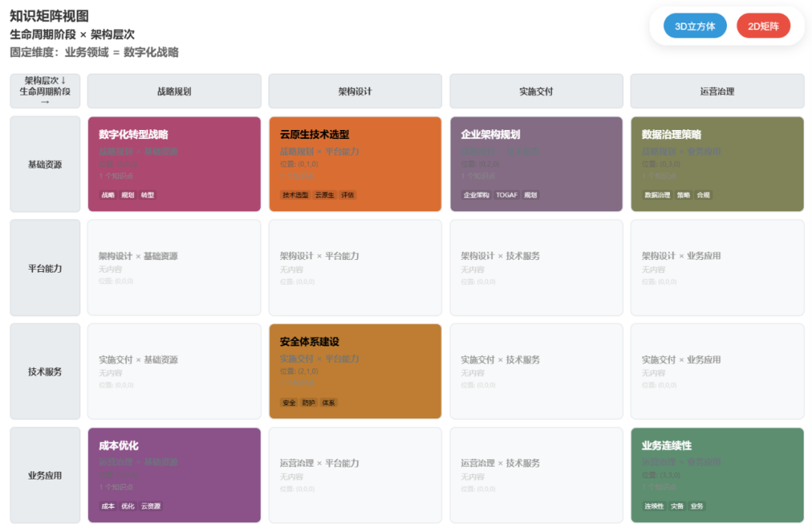This screenshot has width=812, height=532.
Task: Click the 架构设计 column header
Action: point(355,91)
